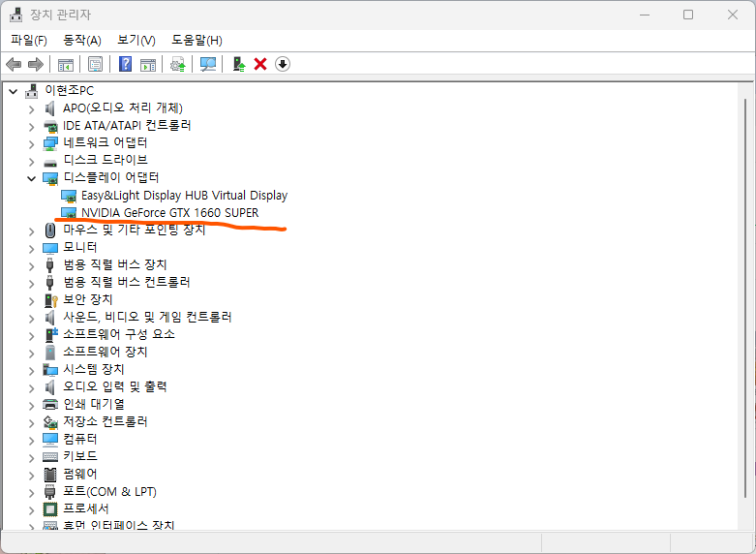Image resolution: width=756 pixels, height=554 pixels.
Task: Click the Forward arrow in toolbar
Action: click(x=36, y=64)
